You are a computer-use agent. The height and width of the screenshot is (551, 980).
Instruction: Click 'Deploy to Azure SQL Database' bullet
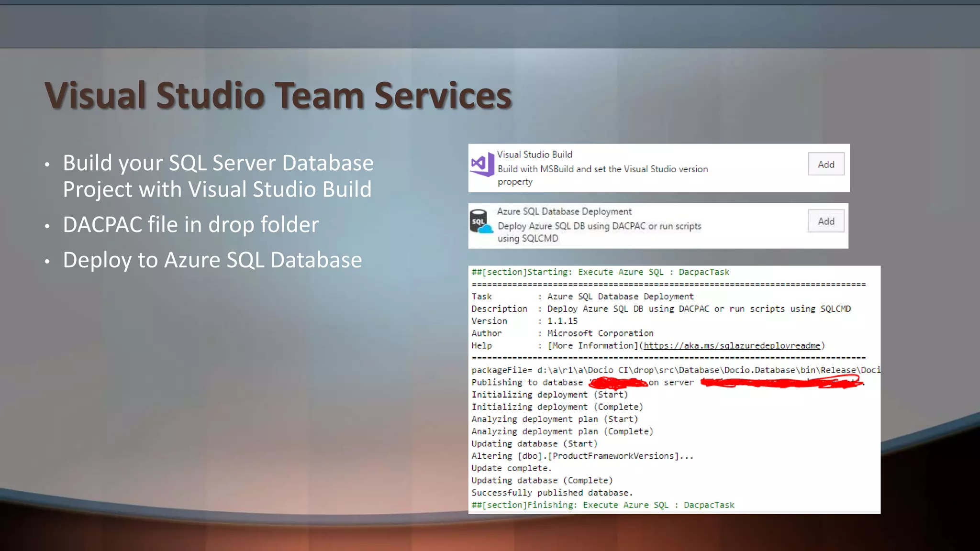212,260
